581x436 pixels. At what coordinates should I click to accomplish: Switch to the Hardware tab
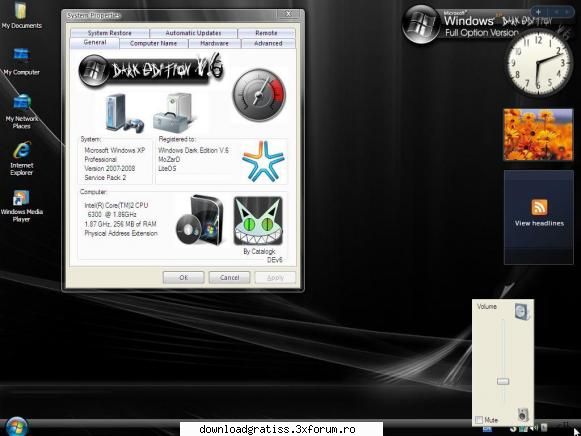click(215, 44)
